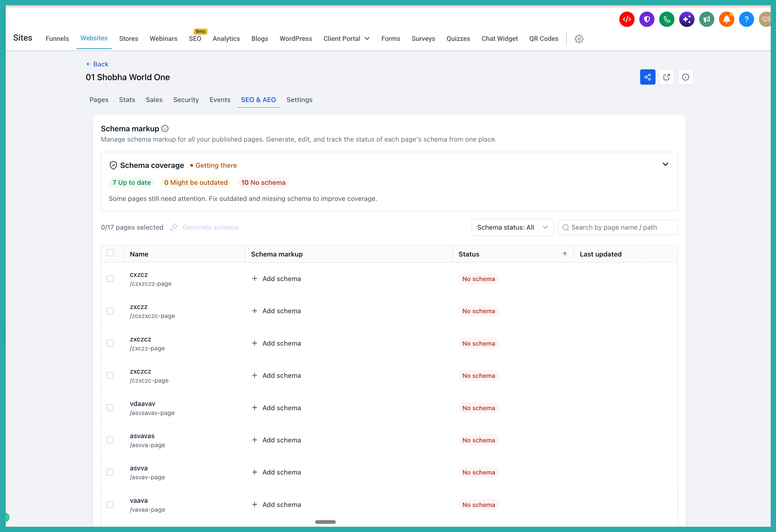The width and height of the screenshot is (776, 532).
Task: Click Add schema for /zcxzxczc-page row
Action: 276,311
